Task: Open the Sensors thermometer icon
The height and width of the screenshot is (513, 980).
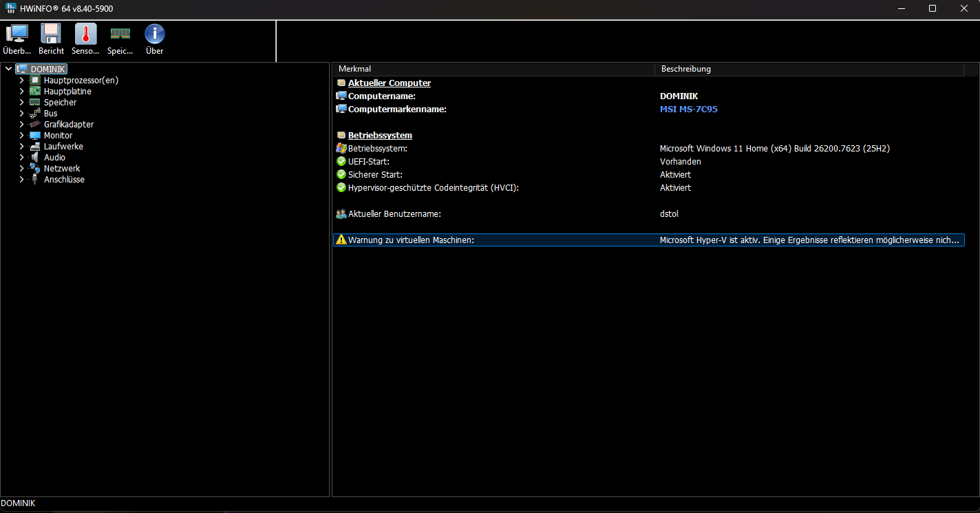Action: pyautogui.click(x=85, y=34)
